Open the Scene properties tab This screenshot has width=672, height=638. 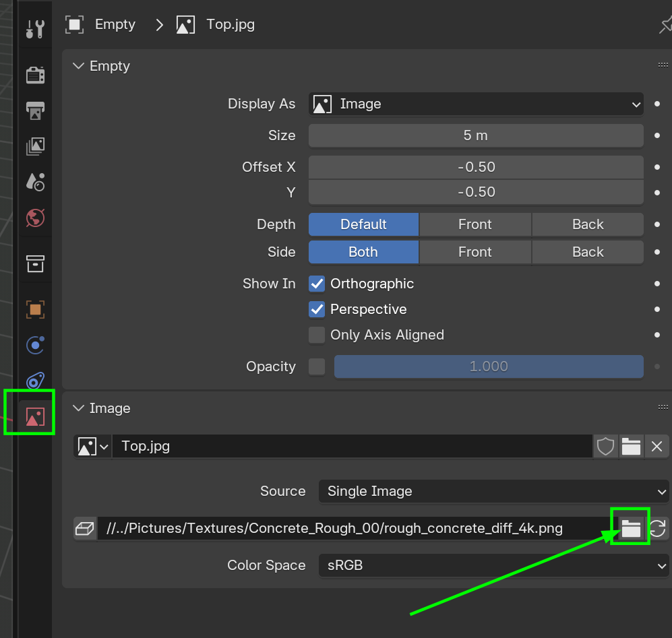tap(35, 181)
